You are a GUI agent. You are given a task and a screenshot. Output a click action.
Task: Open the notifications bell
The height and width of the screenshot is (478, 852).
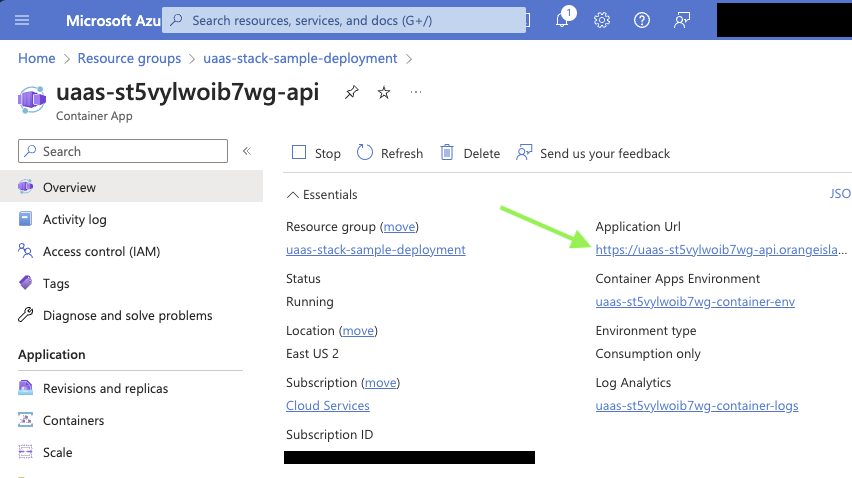[563, 18]
